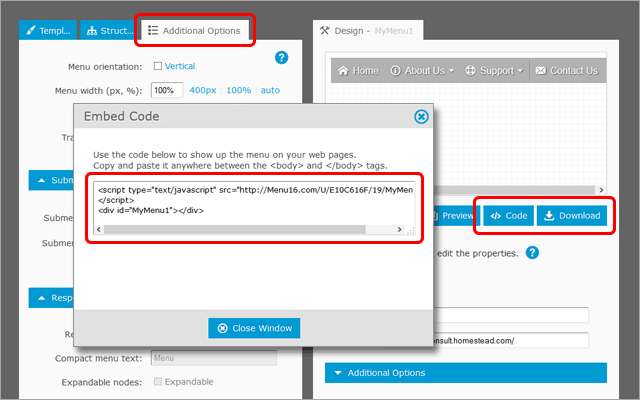Click Contact Us in menu preview

(567, 71)
